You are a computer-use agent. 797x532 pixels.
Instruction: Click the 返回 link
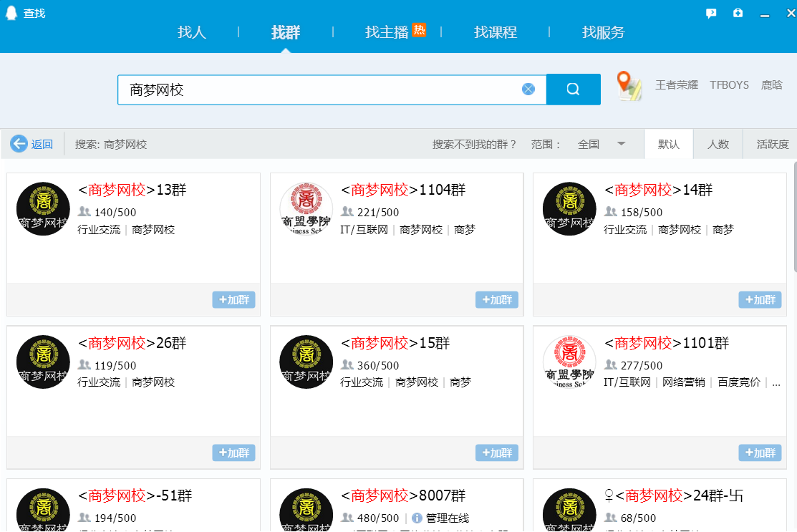point(42,145)
